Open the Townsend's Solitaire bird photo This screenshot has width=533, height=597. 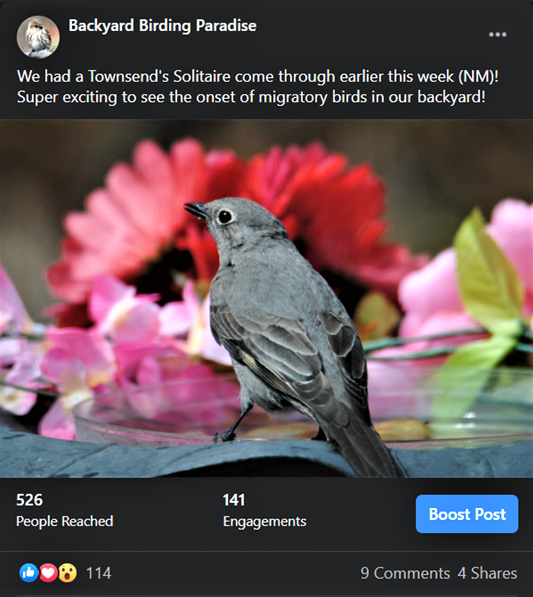[266, 298]
